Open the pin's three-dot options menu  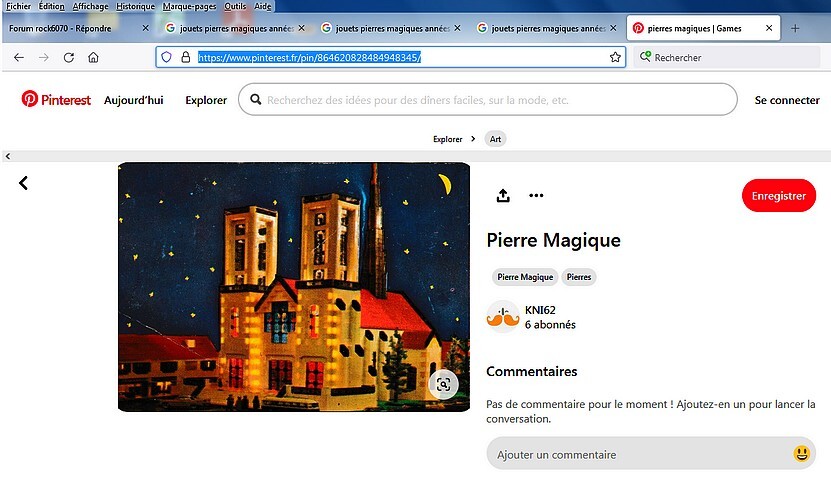[x=536, y=196]
